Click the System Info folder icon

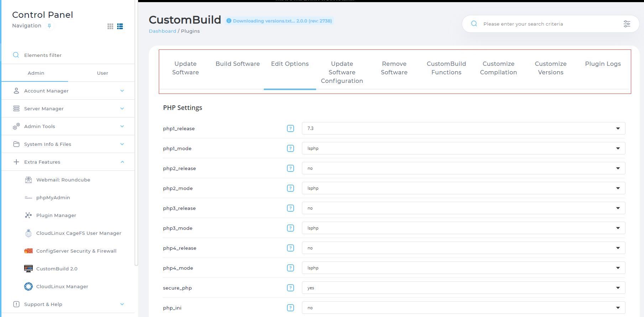[16, 144]
